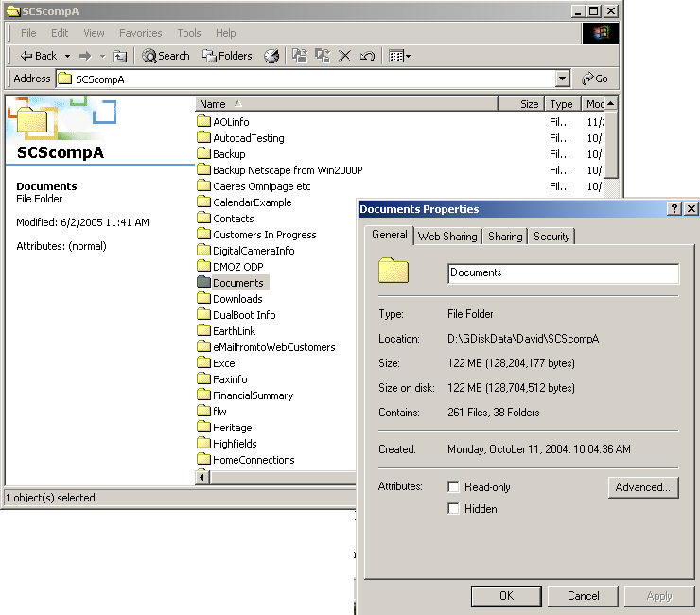Click the Undo toolbar icon

(x=367, y=56)
